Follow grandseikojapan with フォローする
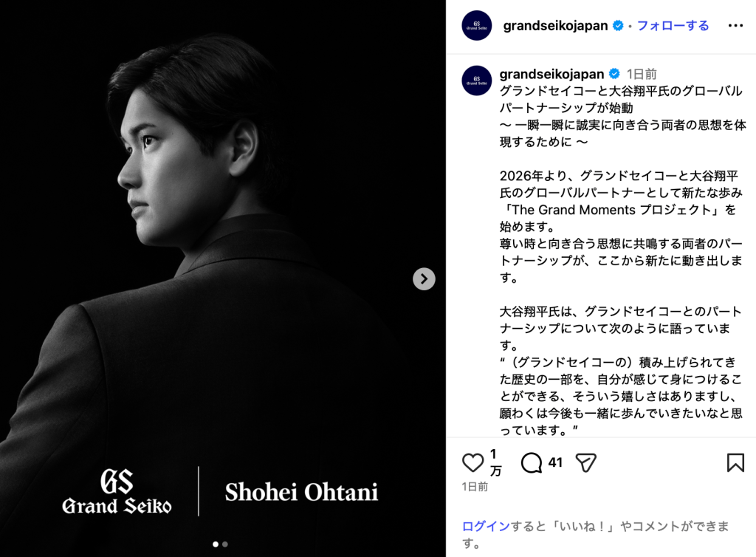 click(x=673, y=26)
